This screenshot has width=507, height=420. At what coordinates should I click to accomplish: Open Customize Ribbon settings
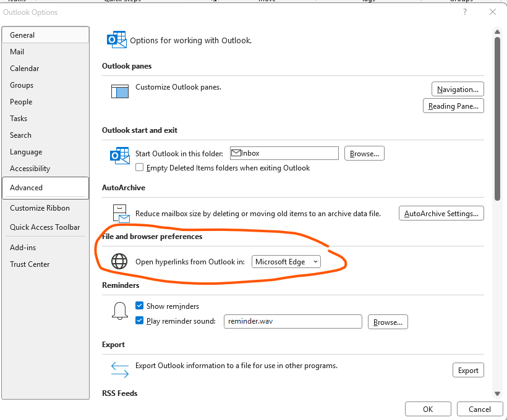(46, 208)
